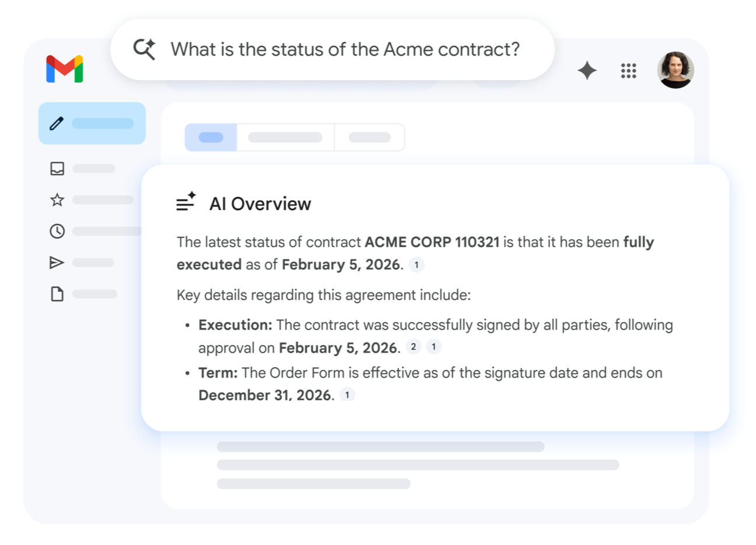Image resolution: width=756 pixels, height=545 pixels.
Task: Click the Drafts document icon
Action: click(57, 294)
